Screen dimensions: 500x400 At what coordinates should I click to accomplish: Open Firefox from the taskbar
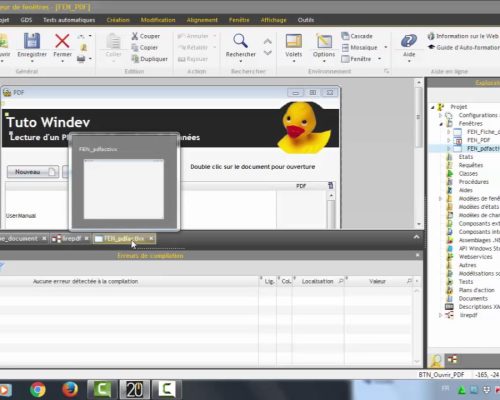coord(70,389)
